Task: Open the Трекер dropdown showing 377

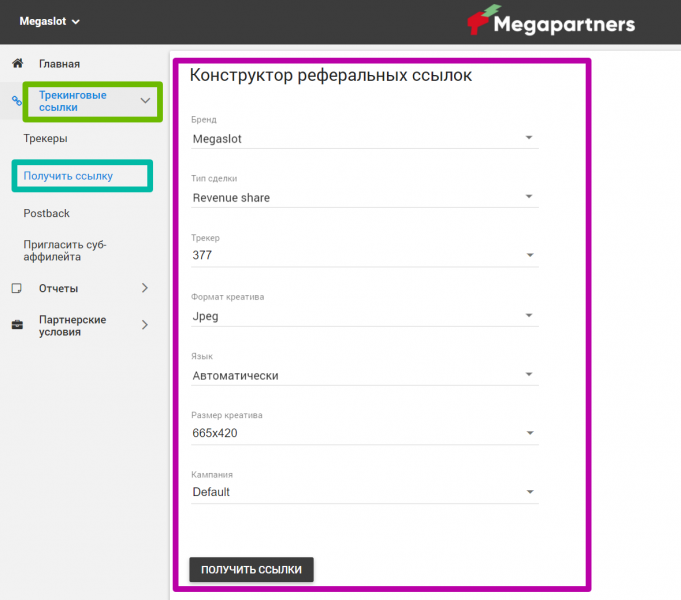Action: (x=364, y=255)
